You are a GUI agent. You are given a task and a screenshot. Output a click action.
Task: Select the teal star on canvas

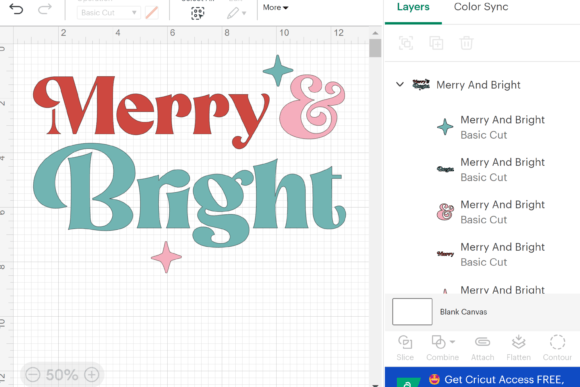click(278, 70)
